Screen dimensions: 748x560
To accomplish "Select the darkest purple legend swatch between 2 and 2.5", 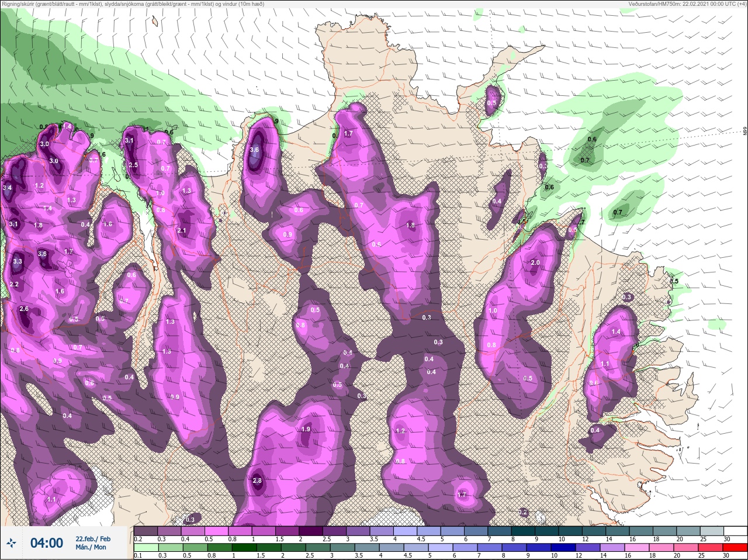I will (x=311, y=530).
